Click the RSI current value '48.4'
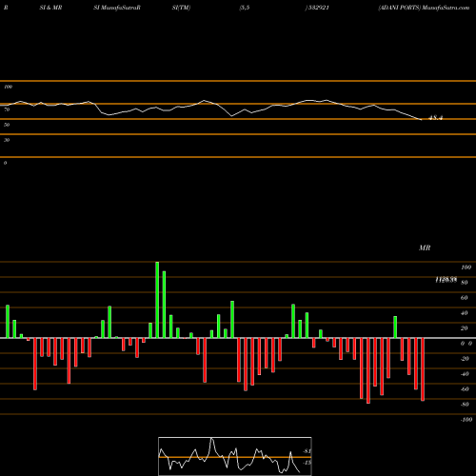The image size is (476, 476). [435, 118]
